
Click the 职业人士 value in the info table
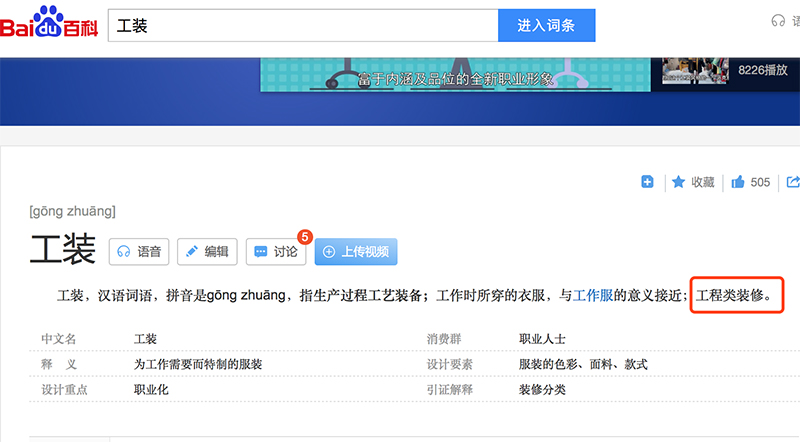click(543, 339)
